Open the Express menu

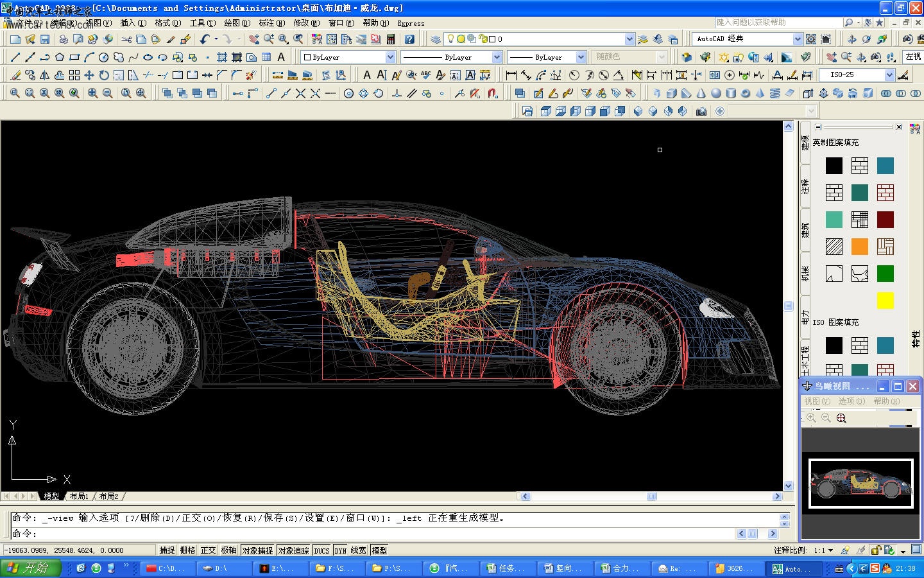411,23
